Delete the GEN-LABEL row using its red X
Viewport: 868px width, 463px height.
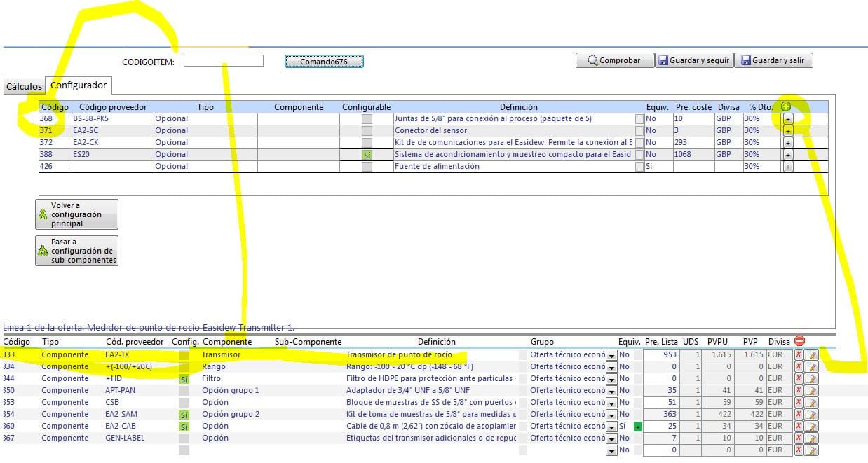pos(799,438)
